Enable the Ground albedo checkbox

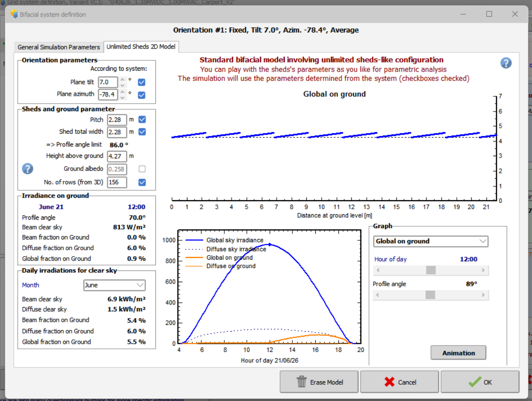142,169
